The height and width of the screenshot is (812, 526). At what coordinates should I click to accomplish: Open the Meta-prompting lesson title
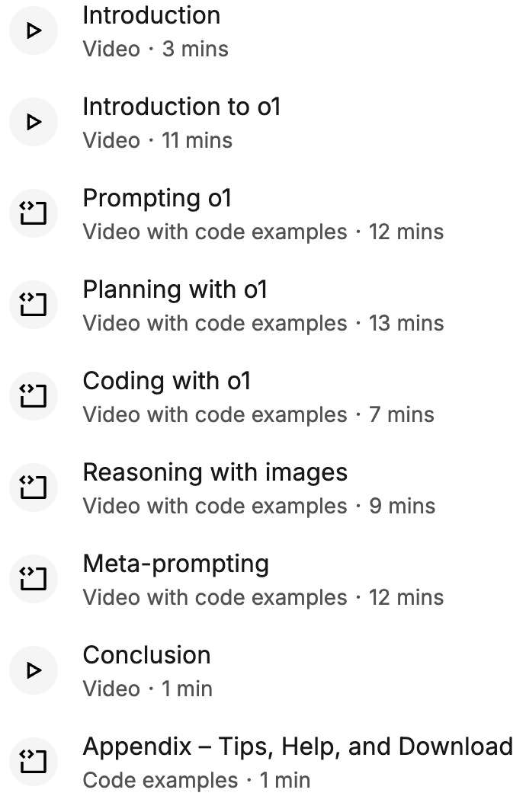point(175,564)
